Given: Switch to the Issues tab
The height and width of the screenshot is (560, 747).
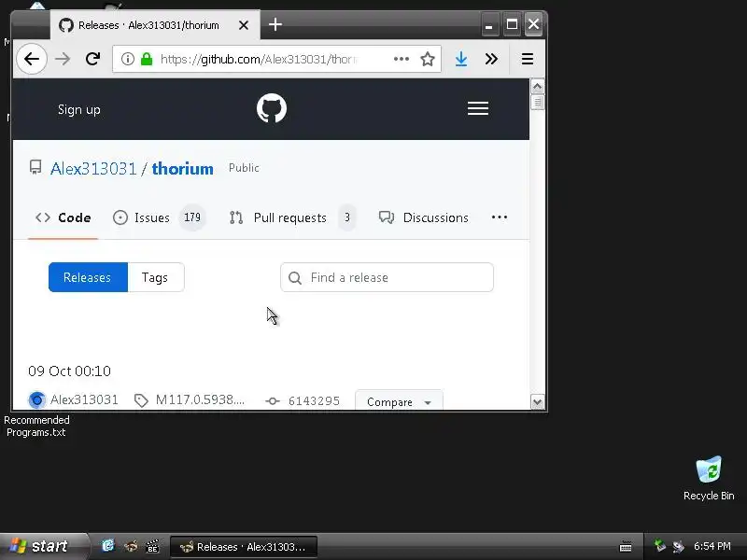Looking at the screenshot, I should click(x=159, y=217).
